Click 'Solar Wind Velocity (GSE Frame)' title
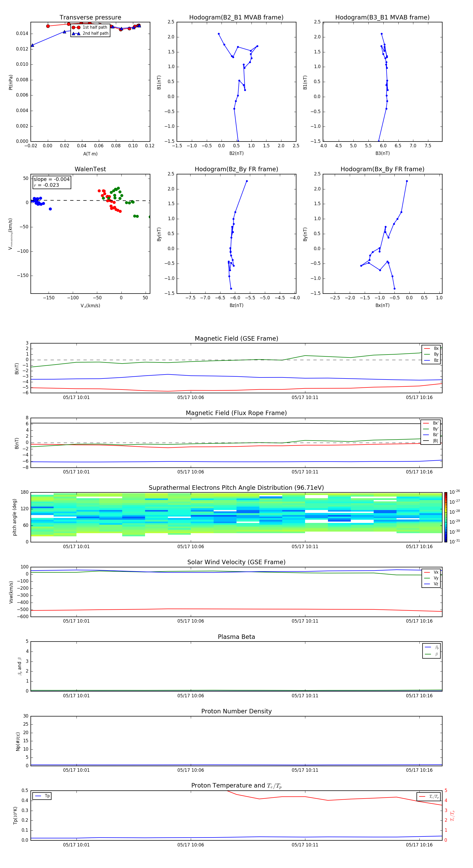The width and height of the screenshot is (473, 868). click(x=236, y=562)
